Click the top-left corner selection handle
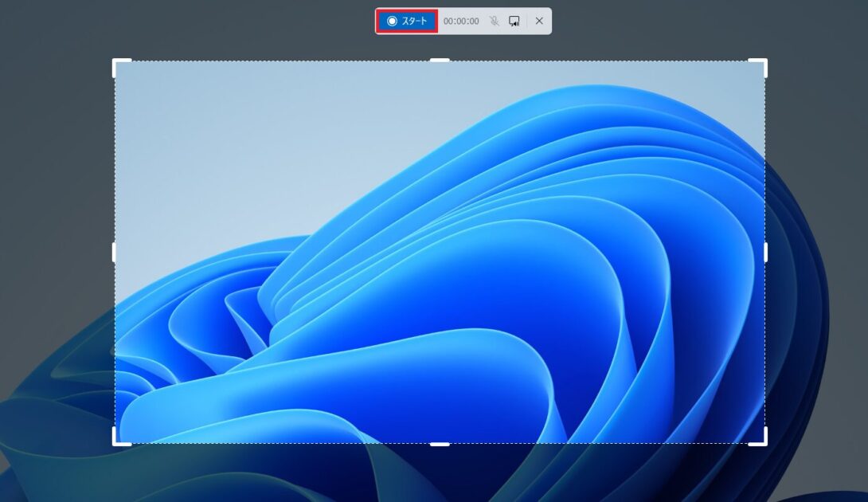This screenshot has width=868, height=502. tap(121, 67)
